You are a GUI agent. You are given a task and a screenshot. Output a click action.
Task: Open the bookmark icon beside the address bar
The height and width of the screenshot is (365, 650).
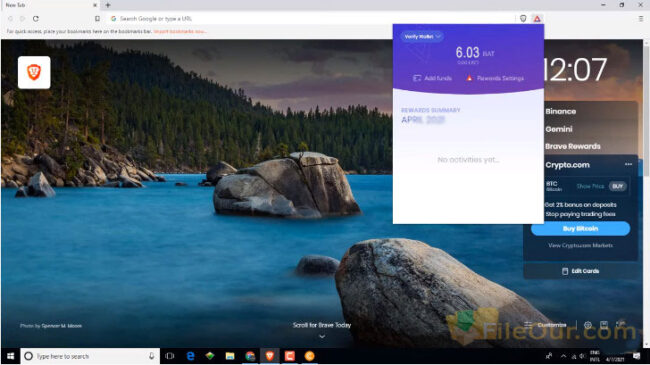(x=97, y=19)
